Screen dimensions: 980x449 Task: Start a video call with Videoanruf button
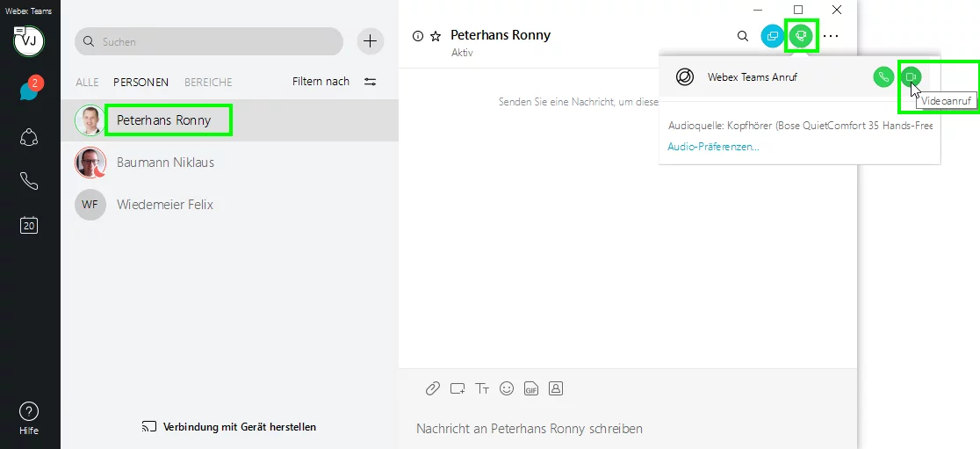[911, 77]
